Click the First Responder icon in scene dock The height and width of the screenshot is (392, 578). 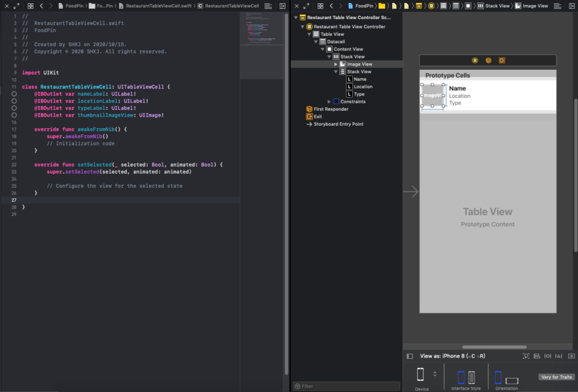pos(488,60)
